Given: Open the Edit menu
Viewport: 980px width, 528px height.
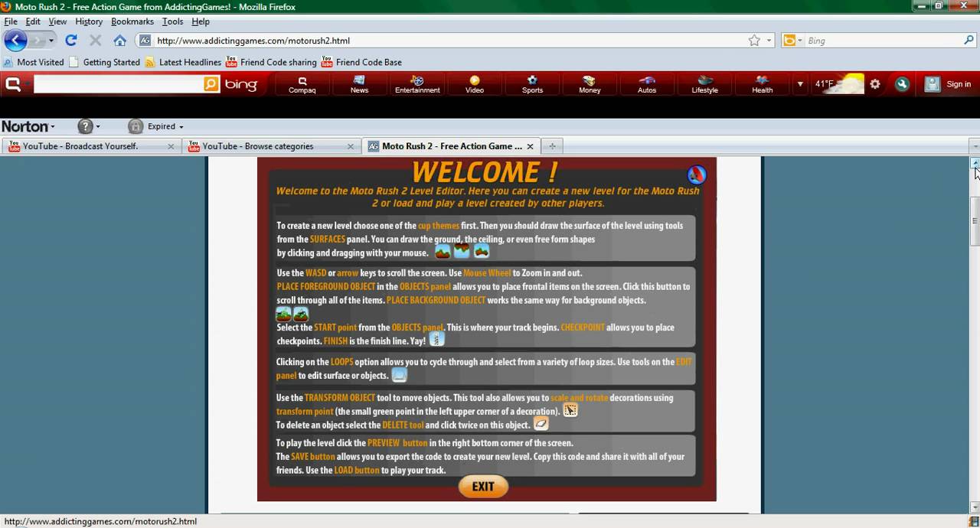Looking at the screenshot, I should pos(33,21).
